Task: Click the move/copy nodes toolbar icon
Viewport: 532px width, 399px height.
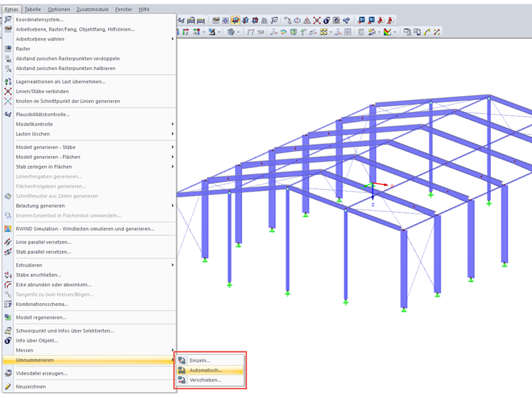Action: click(x=288, y=20)
